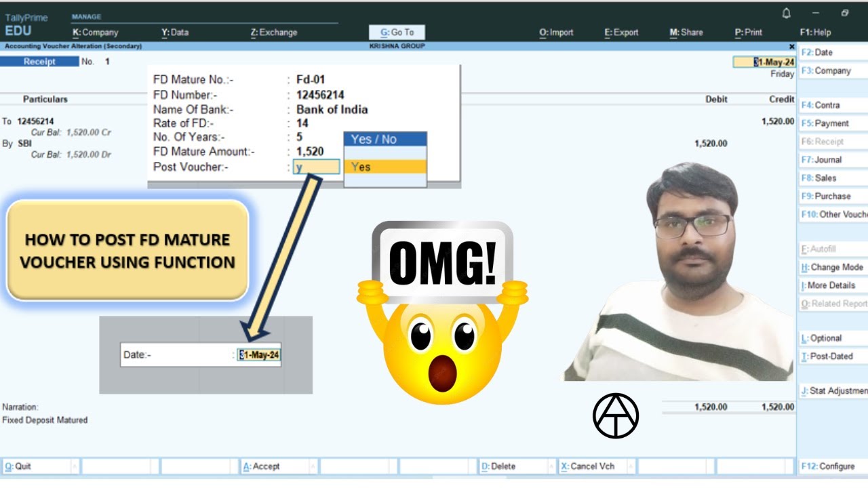Switch to F8: Sales voucher
Screen dimensions: 868x488
point(833,178)
